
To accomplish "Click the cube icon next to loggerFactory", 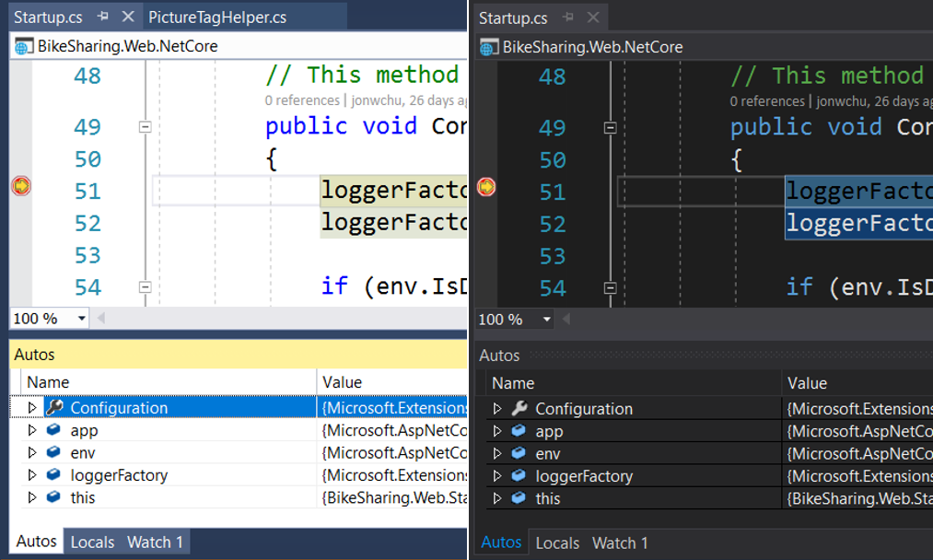I will [53, 475].
